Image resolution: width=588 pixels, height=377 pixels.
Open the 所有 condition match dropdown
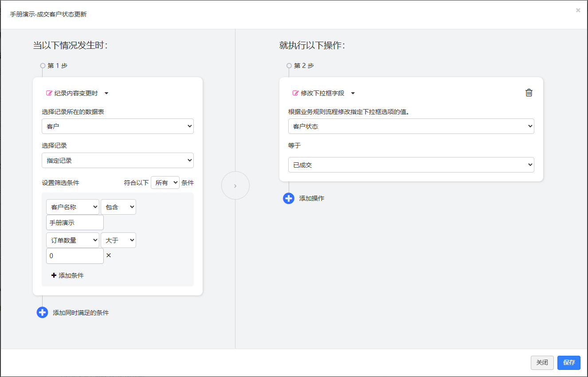click(x=165, y=183)
